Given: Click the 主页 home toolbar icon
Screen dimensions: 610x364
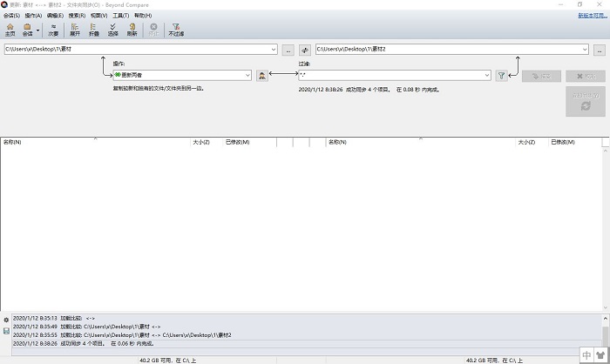Looking at the screenshot, I should coord(10,30).
